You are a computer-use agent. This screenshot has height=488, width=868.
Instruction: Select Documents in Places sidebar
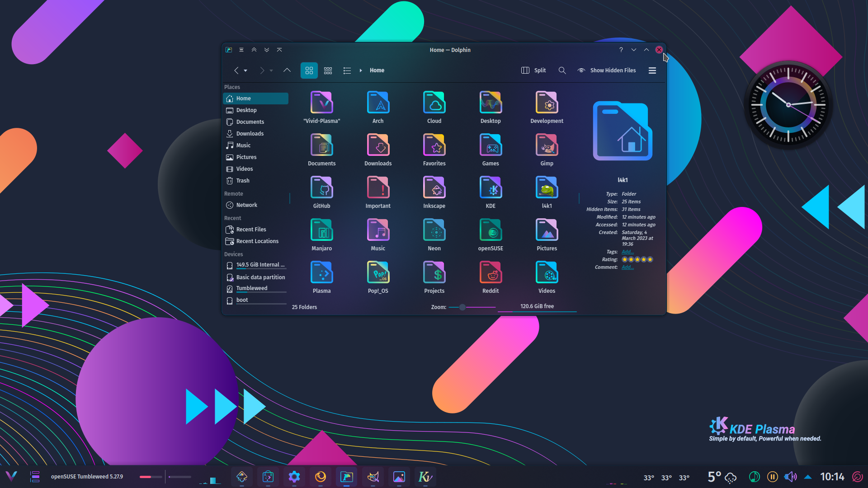coord(256,122)
